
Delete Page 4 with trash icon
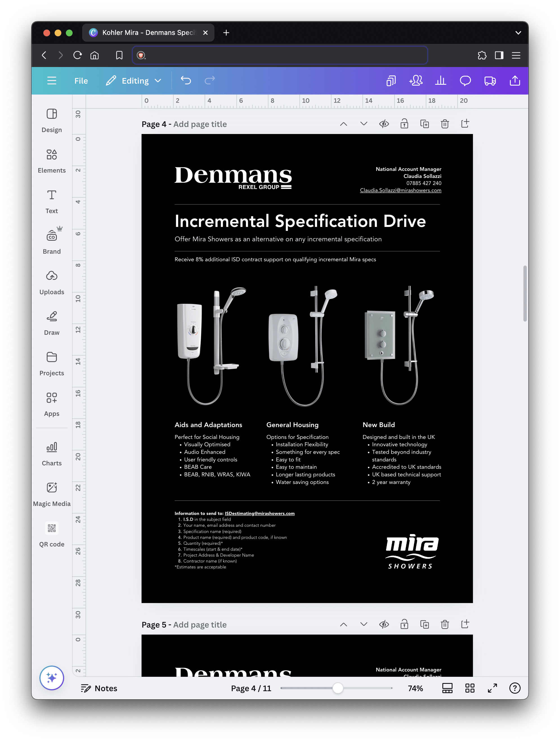(x=445, y=124)
